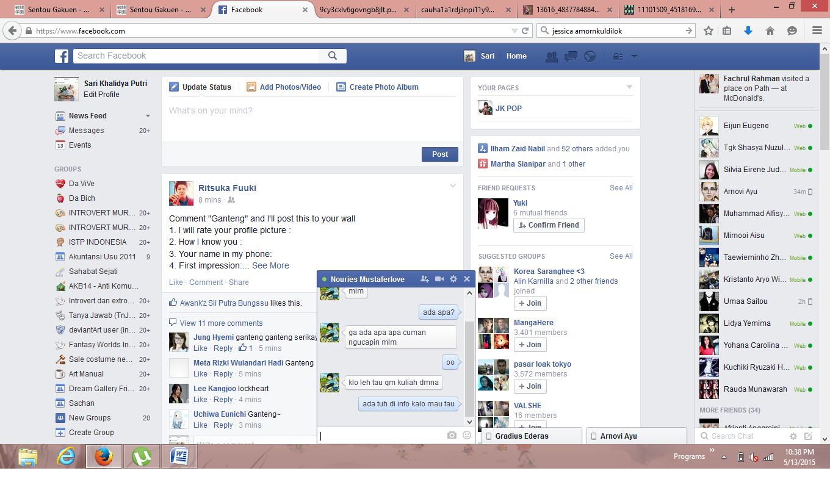Choose Create Photo Album in the composer
This screenshot has width=830, height=504.
pyautogui.click(x=377, y=87)
